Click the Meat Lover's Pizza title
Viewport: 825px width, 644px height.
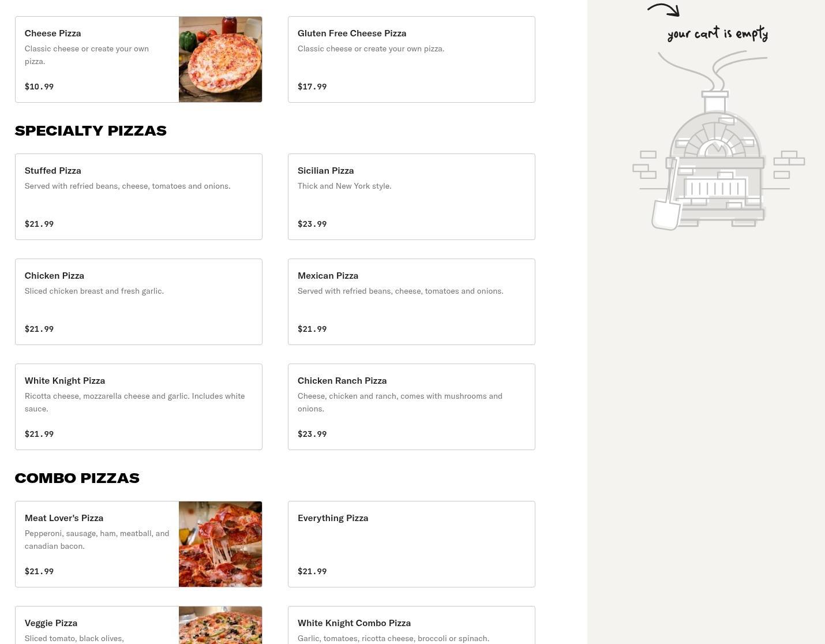[64, 518]
